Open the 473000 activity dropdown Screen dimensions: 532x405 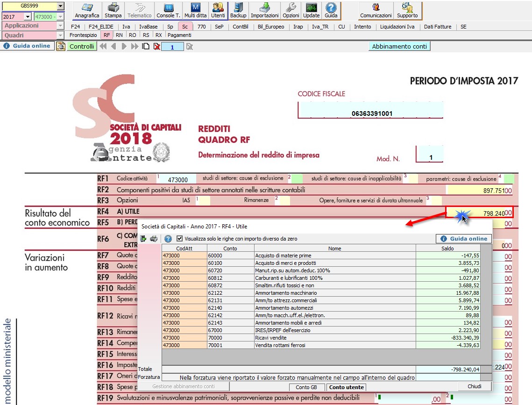click(60, 17)
